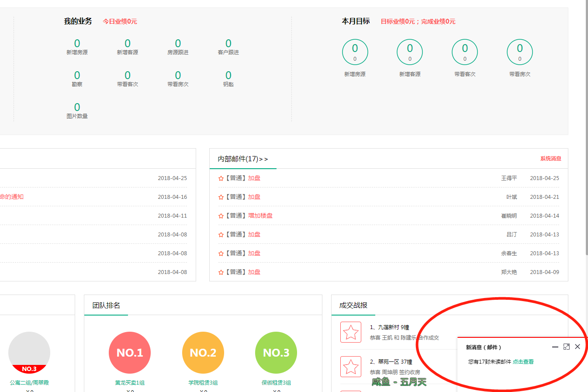Click star icon on 王得平 mail row
Image resolution: width=588 pixels, height=392 pixels.
pos(221,178)
